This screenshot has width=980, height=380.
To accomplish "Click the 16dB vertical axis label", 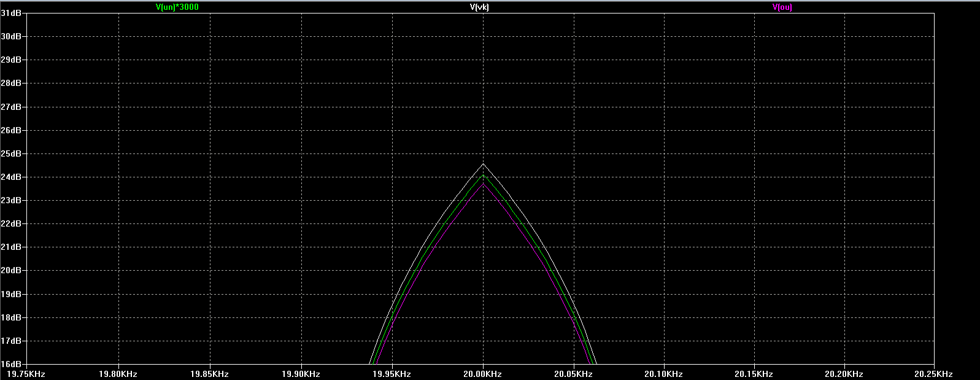I will click(x=11, y=364).
